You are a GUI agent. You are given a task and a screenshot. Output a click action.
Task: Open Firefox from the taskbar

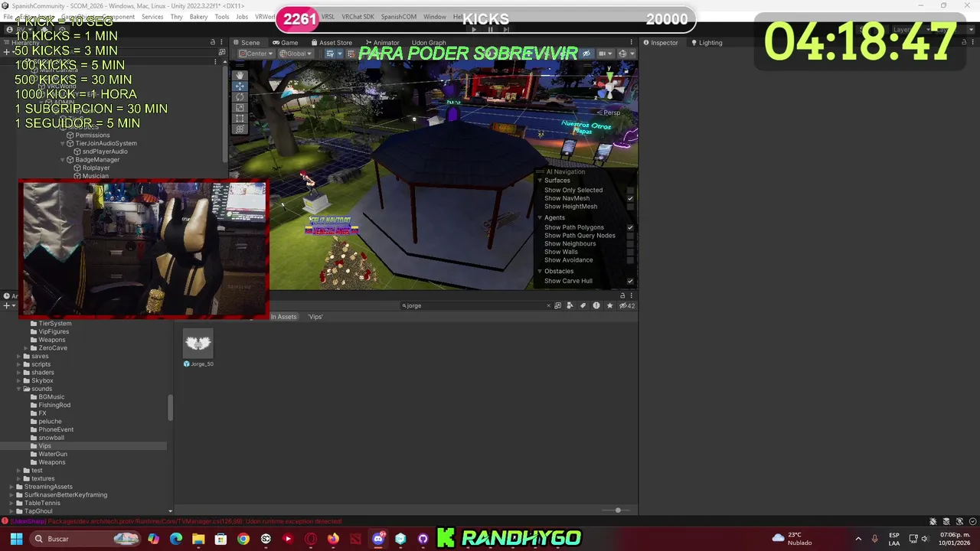(x=332, y=539)
